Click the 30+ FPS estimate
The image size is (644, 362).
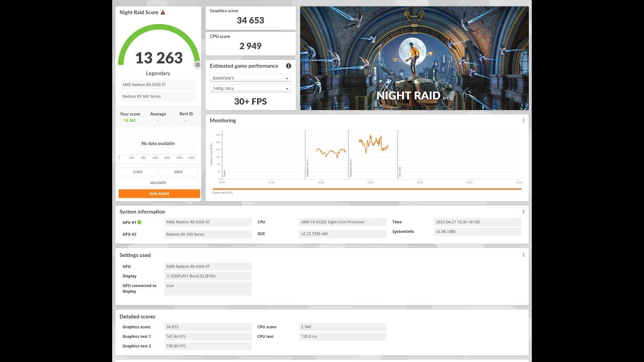(251, 102)
